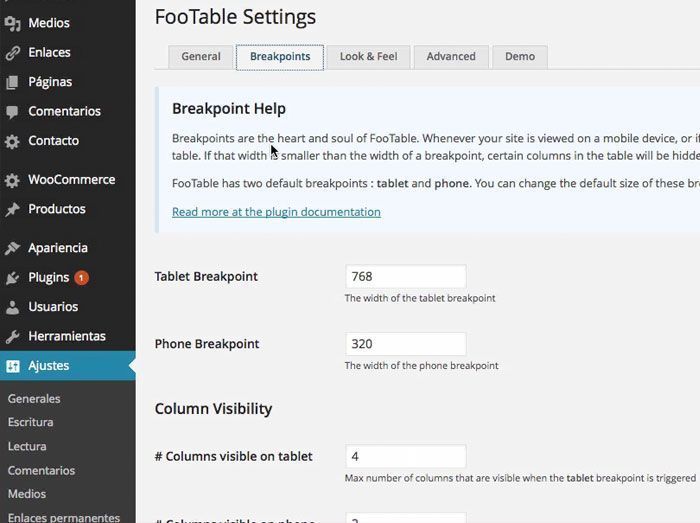Focus the Columns visible on tablet field

(x=405, y=456)
